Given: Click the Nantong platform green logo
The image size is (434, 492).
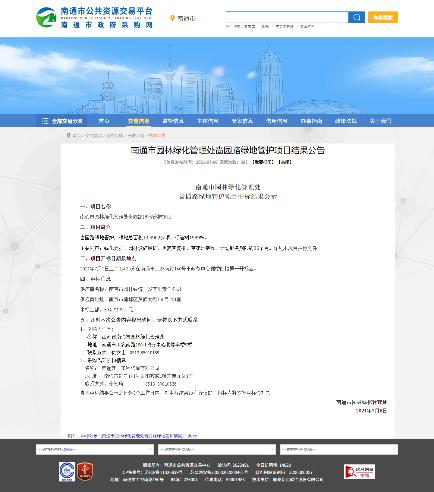Looking at the screenshot, I should (x=46, y=17).
